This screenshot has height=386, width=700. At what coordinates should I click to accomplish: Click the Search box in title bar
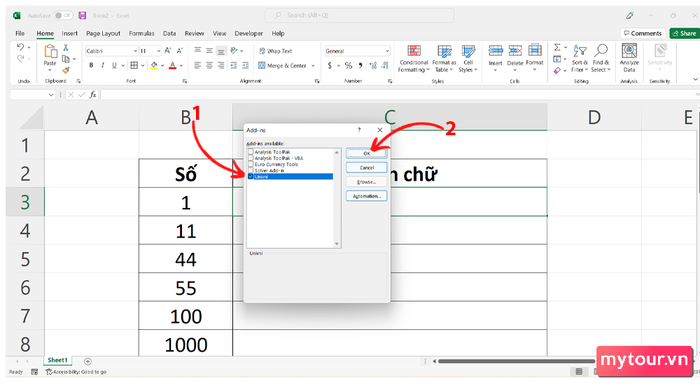click(x=359, y=16)
